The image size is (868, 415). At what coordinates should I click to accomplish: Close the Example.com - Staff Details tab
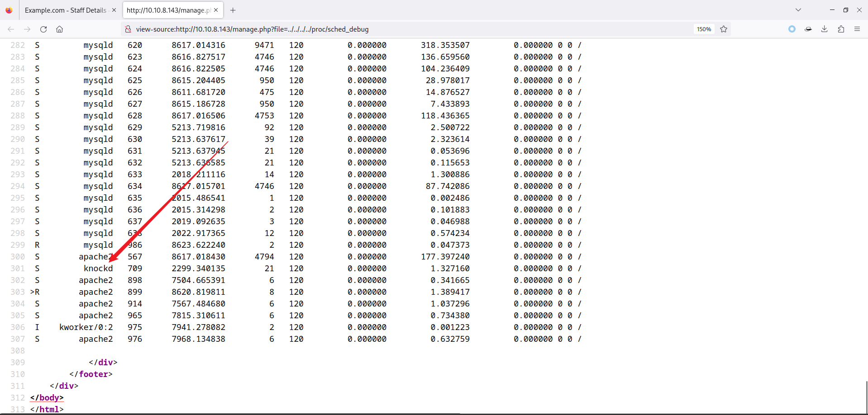114,10
